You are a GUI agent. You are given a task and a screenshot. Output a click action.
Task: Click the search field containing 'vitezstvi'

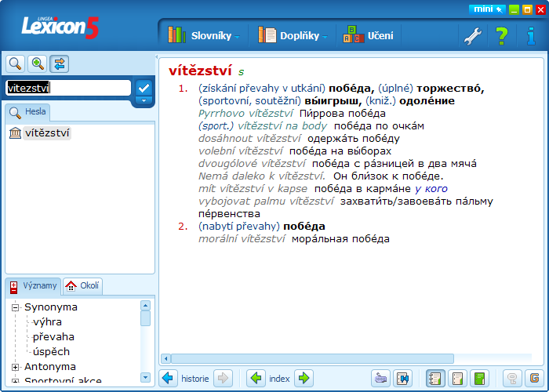coord(67,88)
